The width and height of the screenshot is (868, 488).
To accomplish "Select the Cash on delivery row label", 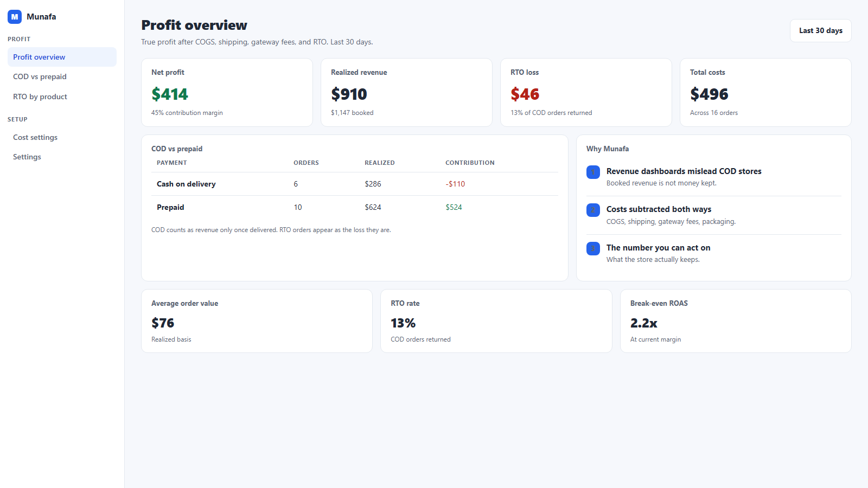I will coord(186,184).
